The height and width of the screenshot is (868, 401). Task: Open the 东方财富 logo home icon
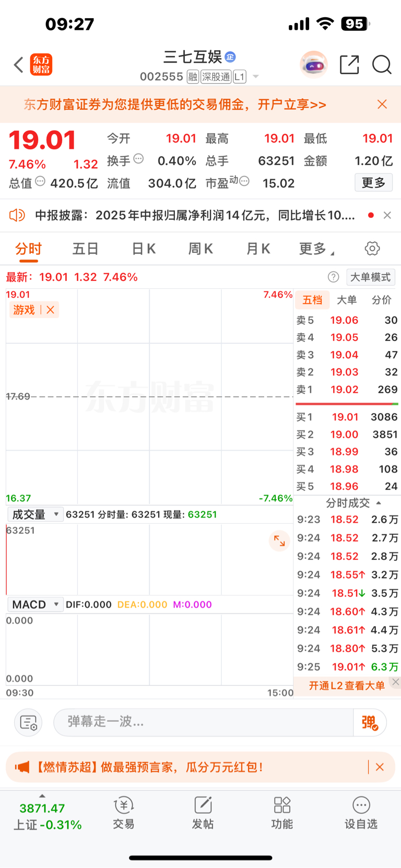(41, 65)
